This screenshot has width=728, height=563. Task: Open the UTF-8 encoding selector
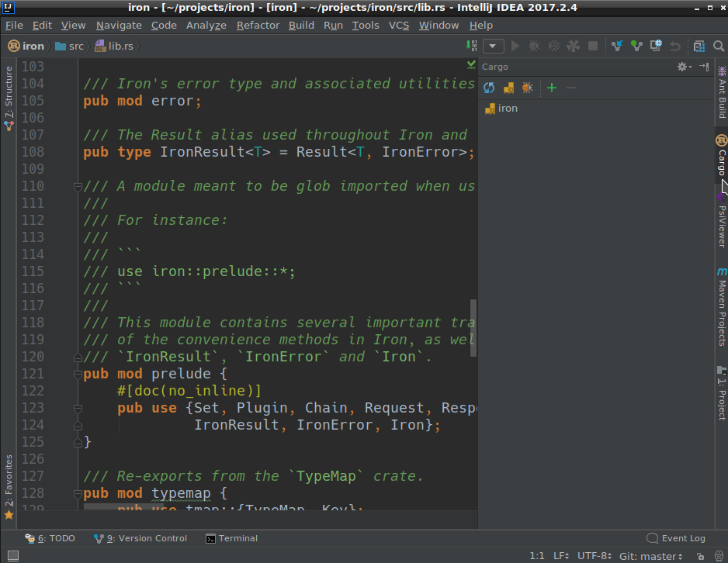tap(595, 556)
